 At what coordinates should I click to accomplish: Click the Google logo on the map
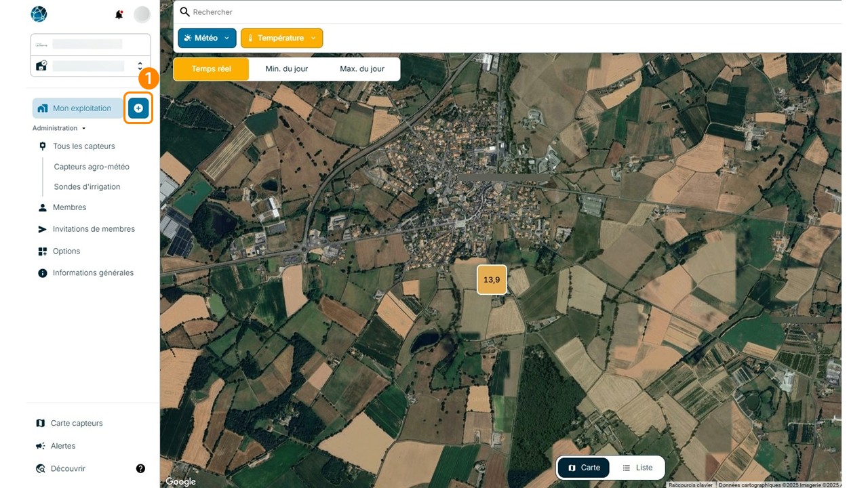[180, 481]
